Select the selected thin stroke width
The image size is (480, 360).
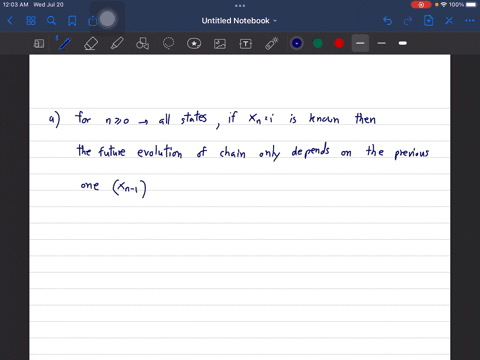tap(360, 43)
